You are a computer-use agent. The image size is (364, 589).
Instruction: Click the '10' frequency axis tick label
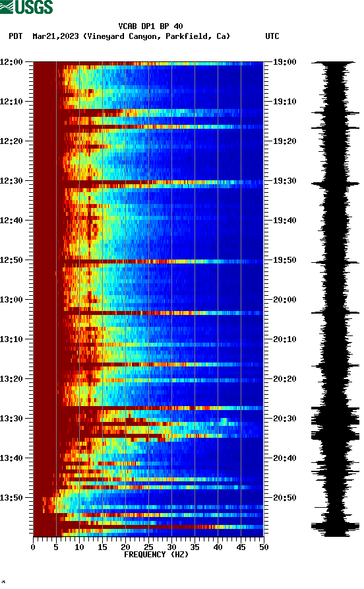(x=79, y=547)
